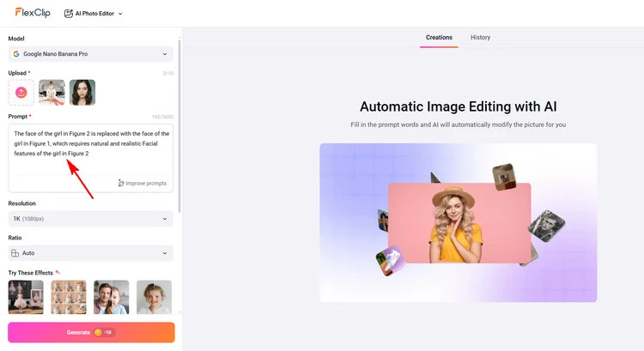Click the ratio icon beside Auto

click(15, 253)
